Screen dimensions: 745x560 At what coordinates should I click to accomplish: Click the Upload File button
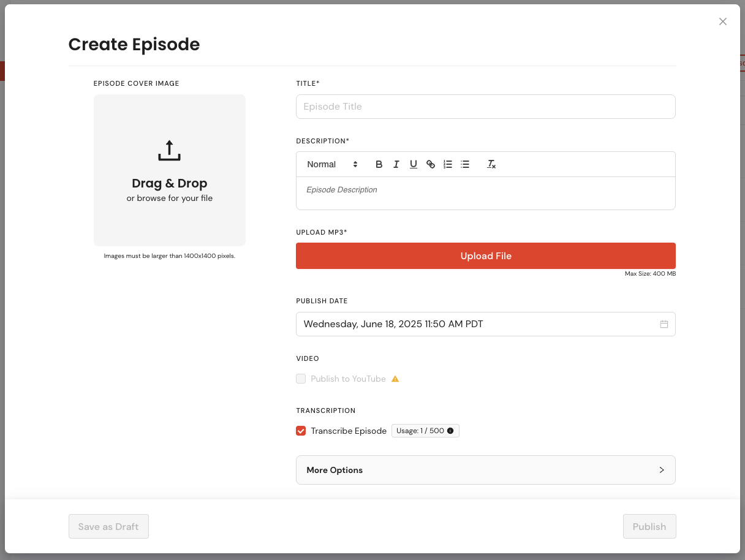pyautogui.click(x=486, y=256)
